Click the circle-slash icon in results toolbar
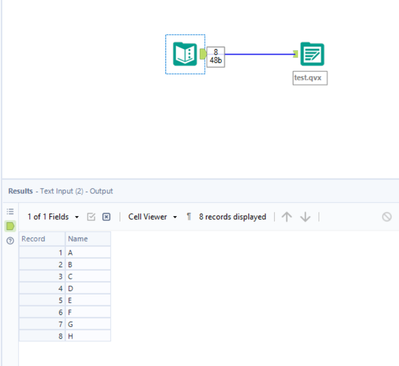This screenshot has height=366, width=399. pyautogui.click(x=387, y=217)
